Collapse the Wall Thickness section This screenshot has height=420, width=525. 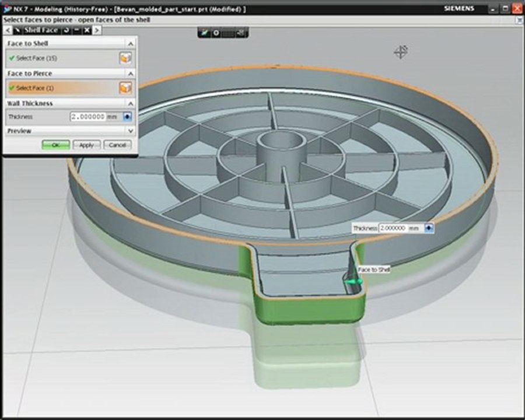pos(131,103)
